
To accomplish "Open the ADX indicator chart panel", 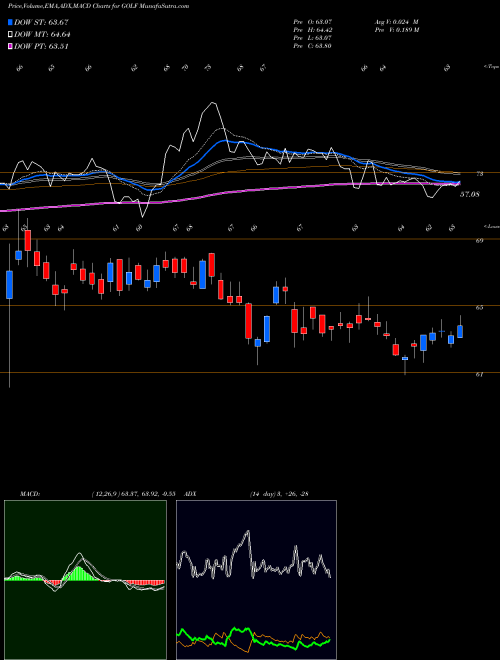I will (x=256, y=580).
